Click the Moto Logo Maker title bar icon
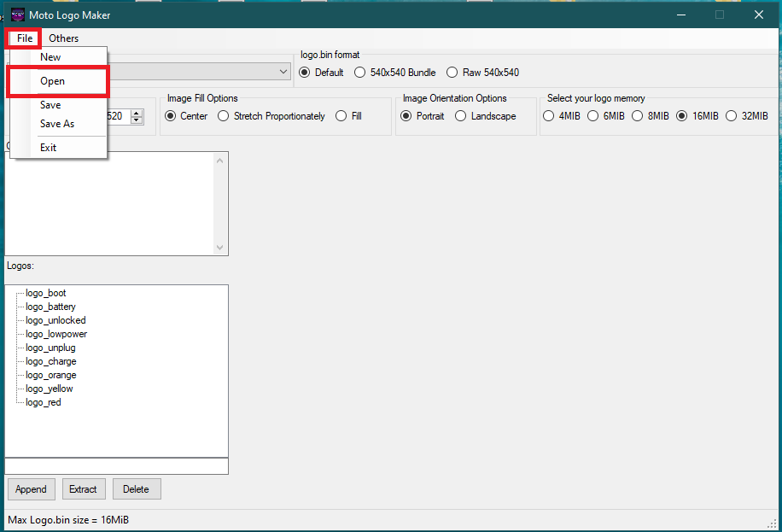Viewport: 782px width, 532px height. (18, 15)
